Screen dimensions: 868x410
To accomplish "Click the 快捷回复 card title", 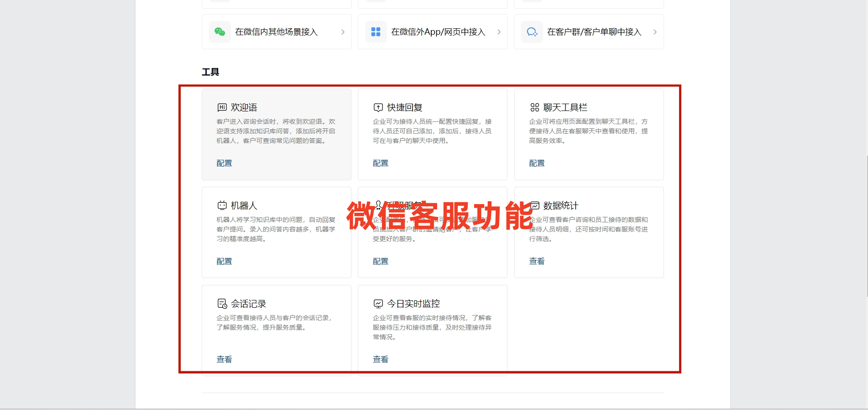I will click(405, 107).
